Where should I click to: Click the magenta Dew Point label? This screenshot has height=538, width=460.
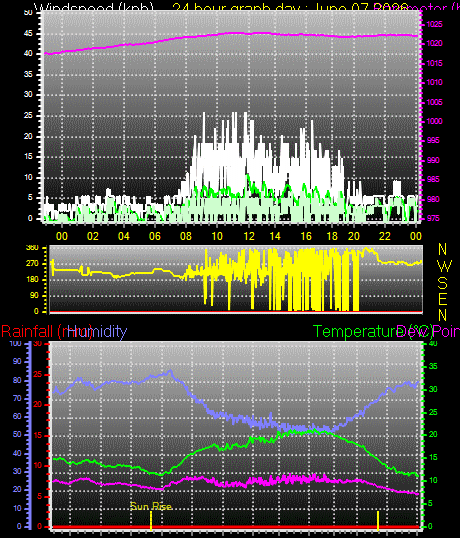click(428, 332)
